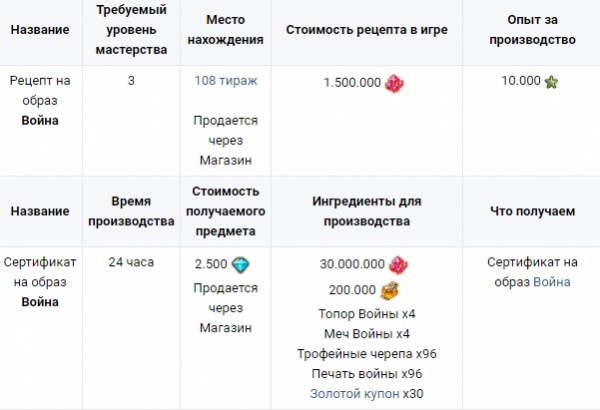600x410 pixels.
Task: Click the 24 часа production time
Action: coord(131,262)
